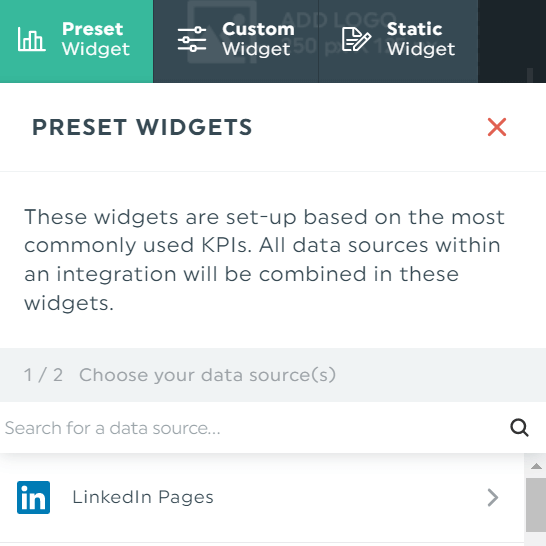
Task: Click the dark overlay beside Static Widget tab
Action: click(x=512, y=41)
